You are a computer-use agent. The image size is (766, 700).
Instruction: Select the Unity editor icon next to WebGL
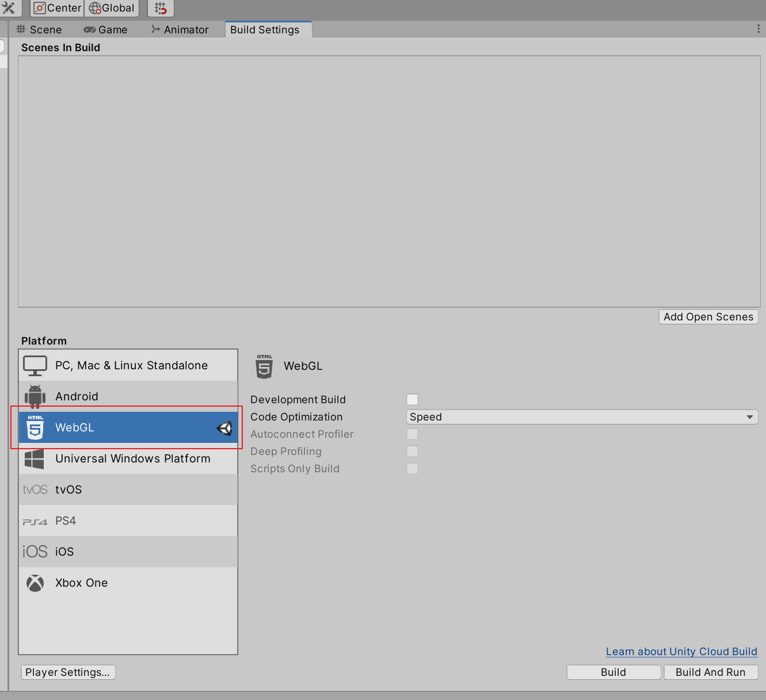pos(224,427)
